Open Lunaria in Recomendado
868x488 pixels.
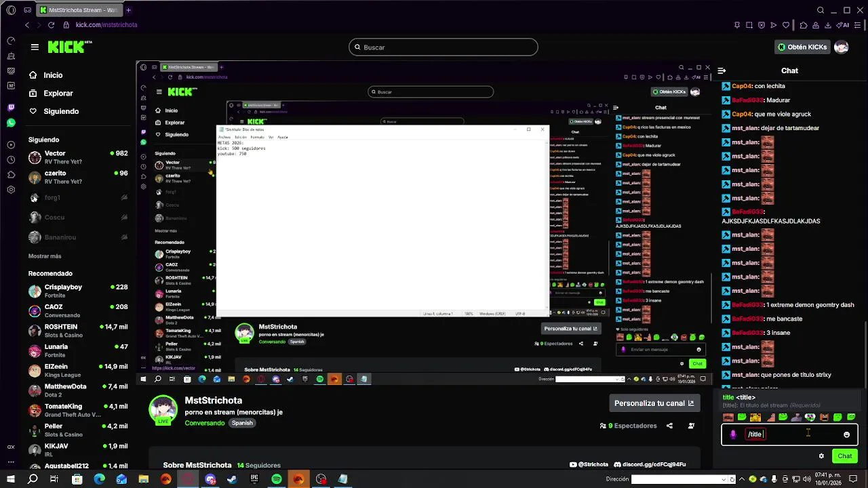(x=78, y=350)
